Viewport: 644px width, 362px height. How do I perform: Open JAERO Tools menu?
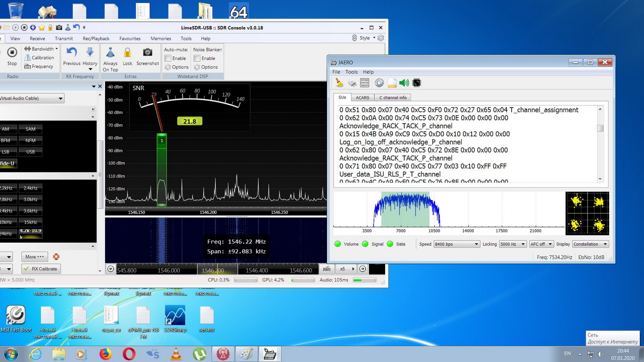tap(352, 72)
